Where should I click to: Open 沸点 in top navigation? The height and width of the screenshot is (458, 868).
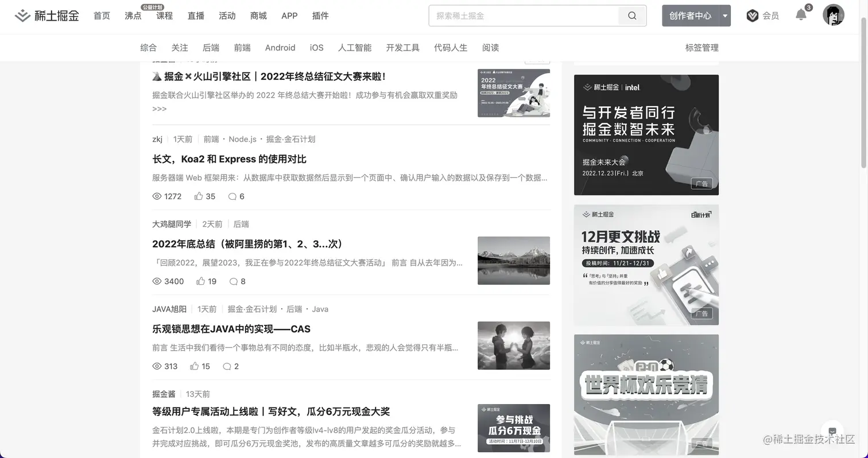click(x=133, y=16)
